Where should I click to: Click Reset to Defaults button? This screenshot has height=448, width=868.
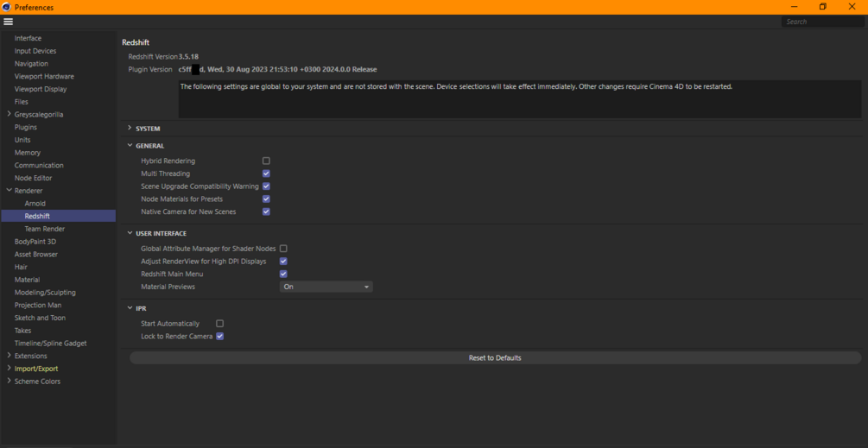[x=495, y=358]
